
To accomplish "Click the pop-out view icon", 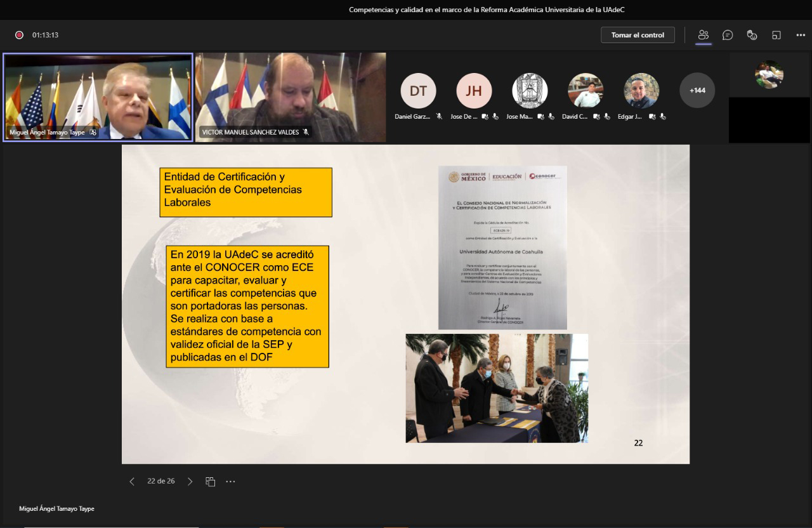I will pos(776,35).
